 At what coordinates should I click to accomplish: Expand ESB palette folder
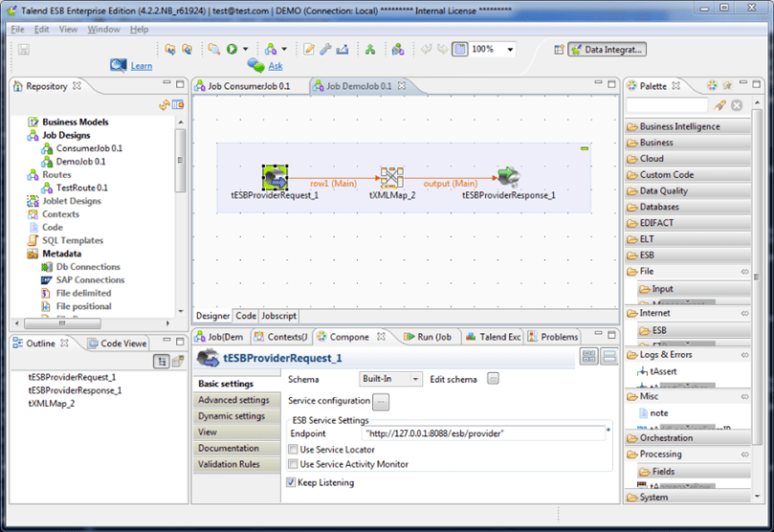click(688, 255)
